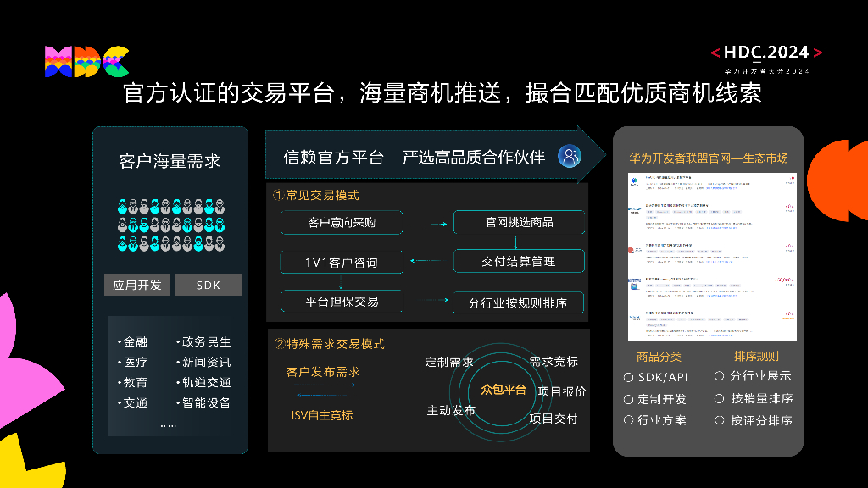Click the 政务民生 industry item
The height and width of the screenshot is (488, 868).
[x=203, y=342]
